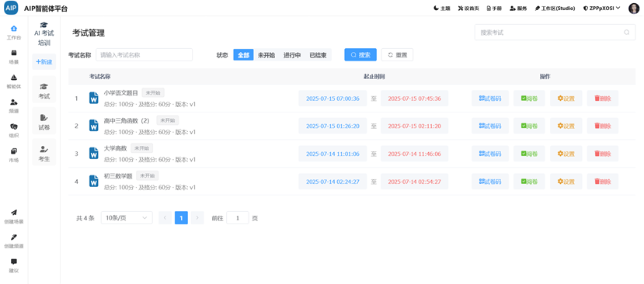The width and height of the screenshot is (644, 284).
Task: Open 设置 for 初三数学题
Action: pyautogui.click(x=566, y=182)
